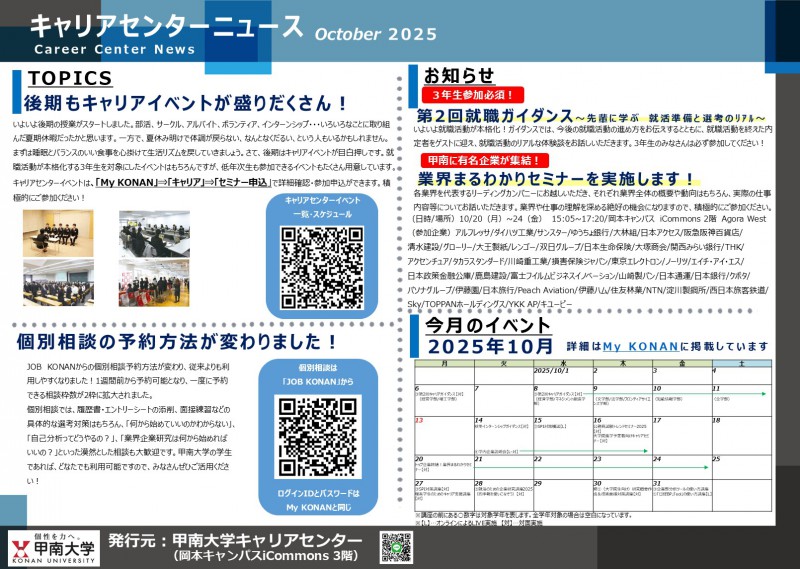Click the red '3年生参加必須!' badge
The image size is (800, 569).
(x=466, y=94)
